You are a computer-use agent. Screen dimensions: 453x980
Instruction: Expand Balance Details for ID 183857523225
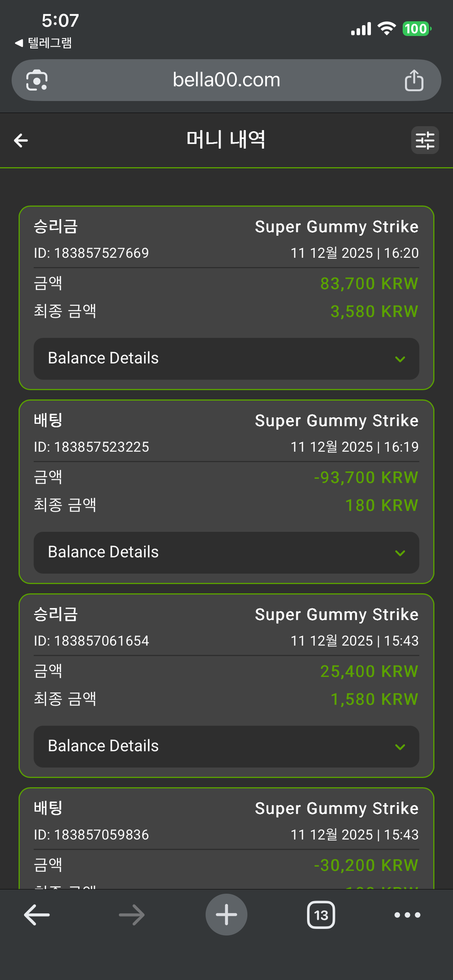226,553
